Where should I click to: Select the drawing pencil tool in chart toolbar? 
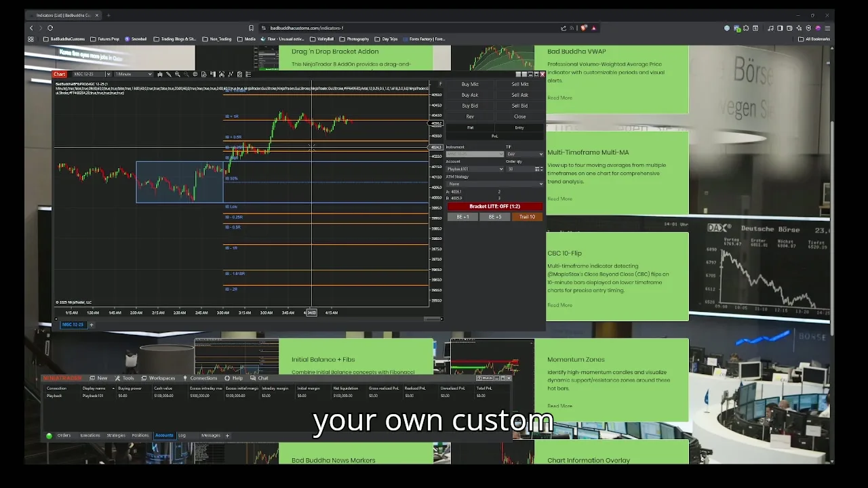[169, 74]
